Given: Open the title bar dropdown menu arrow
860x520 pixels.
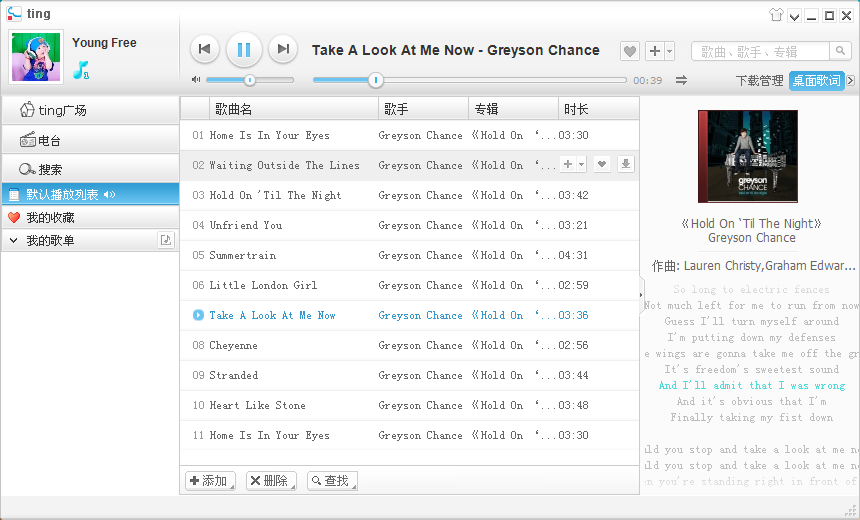Looking at the screenshot, I should 794,16.
